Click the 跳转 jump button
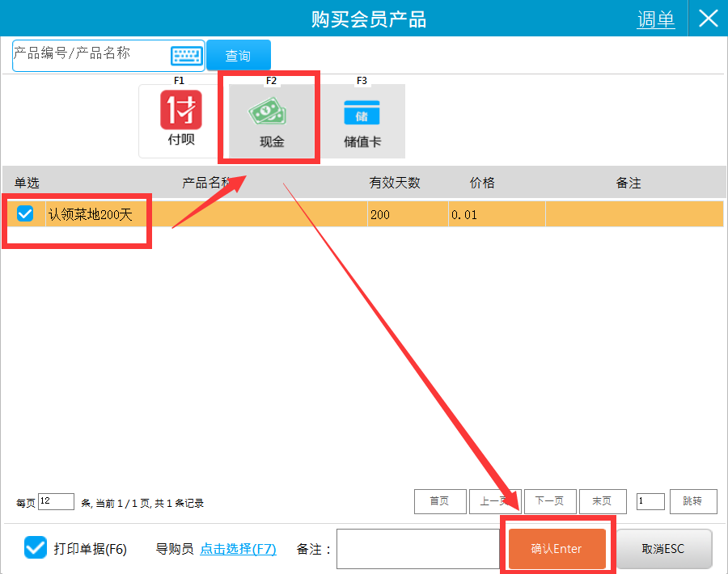This screenshot has width=728, height=574. click(693, 501)
